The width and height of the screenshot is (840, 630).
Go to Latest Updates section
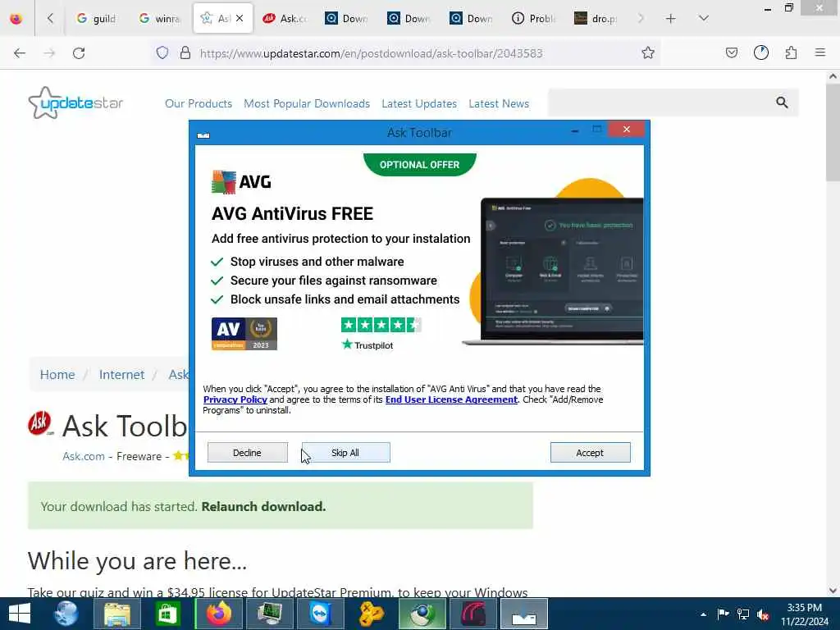click(419, 103)
